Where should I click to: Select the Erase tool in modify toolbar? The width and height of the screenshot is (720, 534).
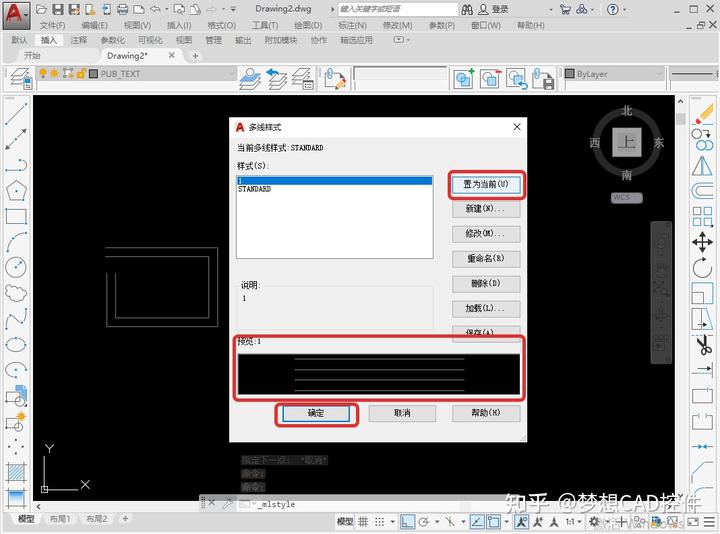point(703,113)
